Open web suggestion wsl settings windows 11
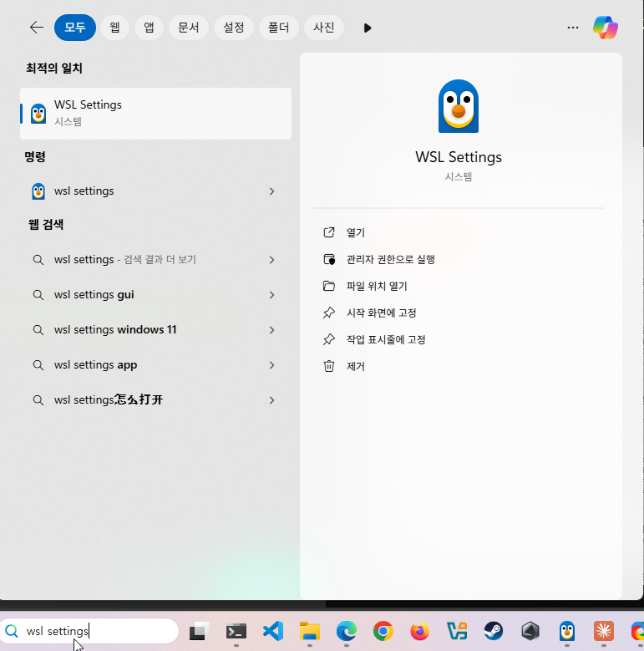Screen dimensions: 644x651 coord(155,330)
